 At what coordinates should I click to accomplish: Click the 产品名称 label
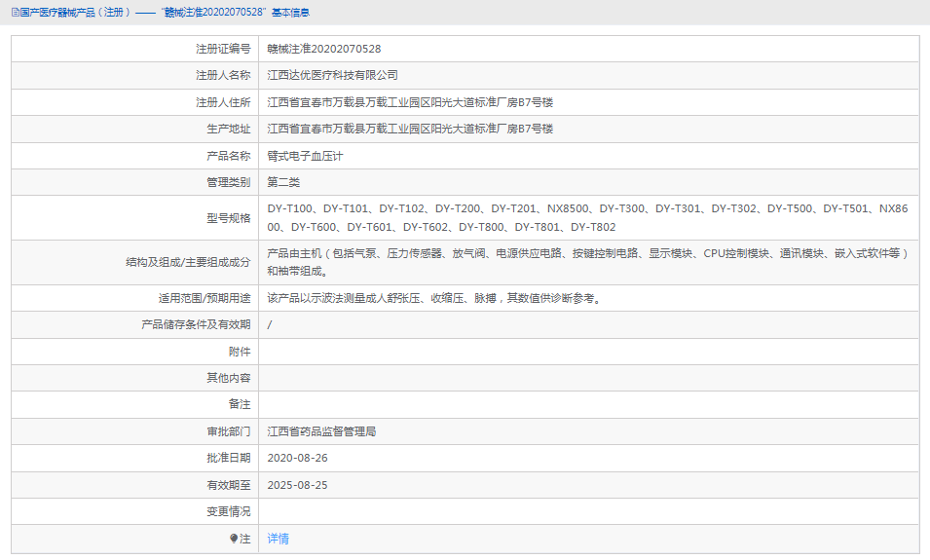228,156
